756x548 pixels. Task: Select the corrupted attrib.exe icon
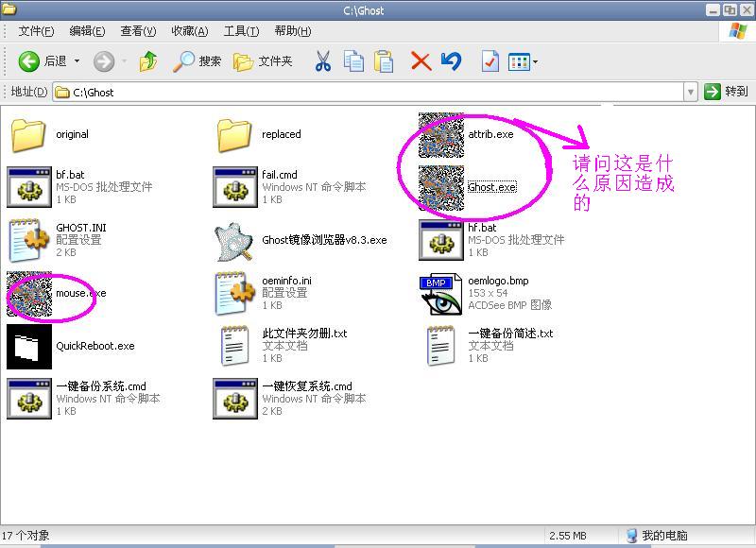coord(441,135)
